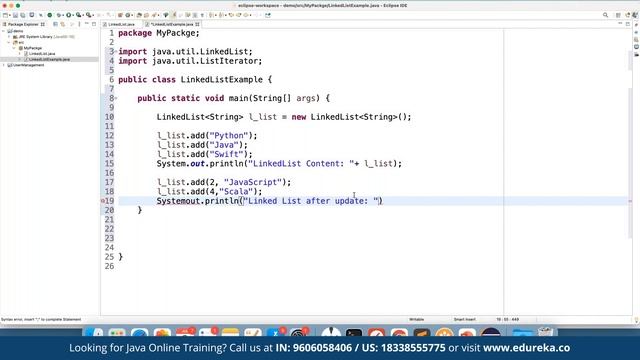Screen dimensions: 640x360
Task: Minimize the editor area
Action: point(620,24)
